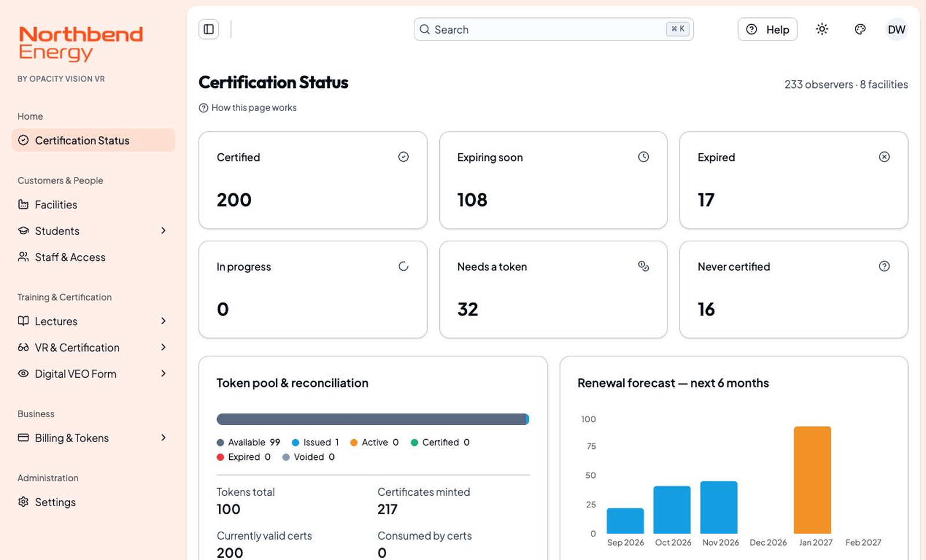Image resolution: width=926 pixels, height=560 pixels.
Task: Switch light mode with sun icon
Action: tap(822, 29)
